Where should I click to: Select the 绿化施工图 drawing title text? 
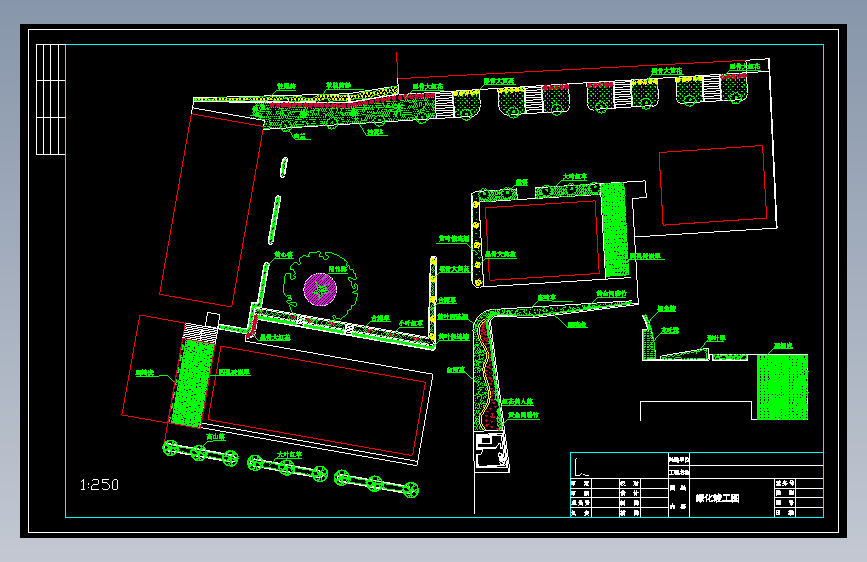click(717, 498)
